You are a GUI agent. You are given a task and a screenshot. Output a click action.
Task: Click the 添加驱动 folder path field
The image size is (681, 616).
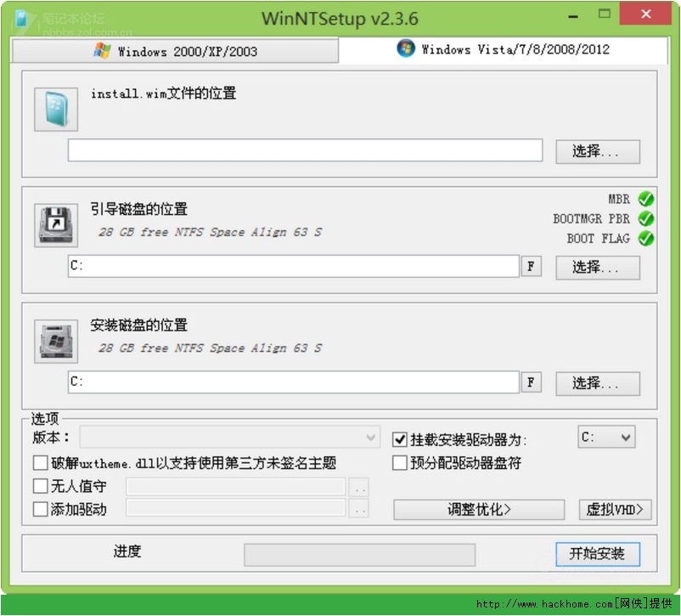coord(236,508)
